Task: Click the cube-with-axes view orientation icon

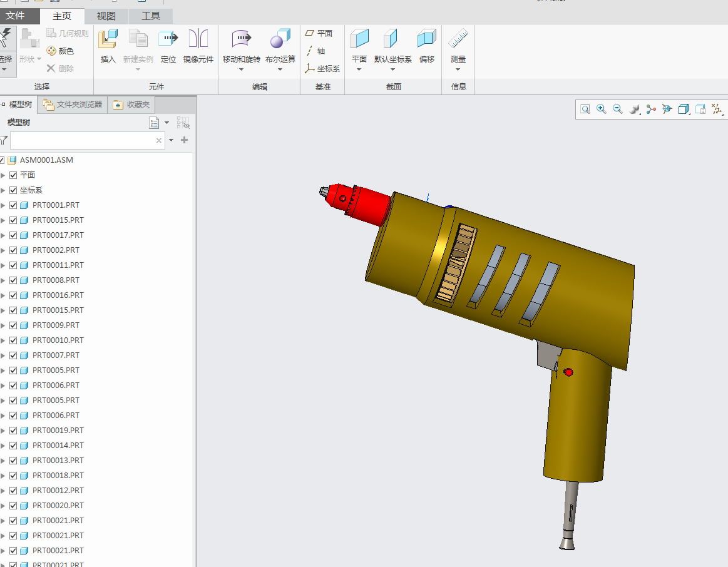Action: pos(667,110)
